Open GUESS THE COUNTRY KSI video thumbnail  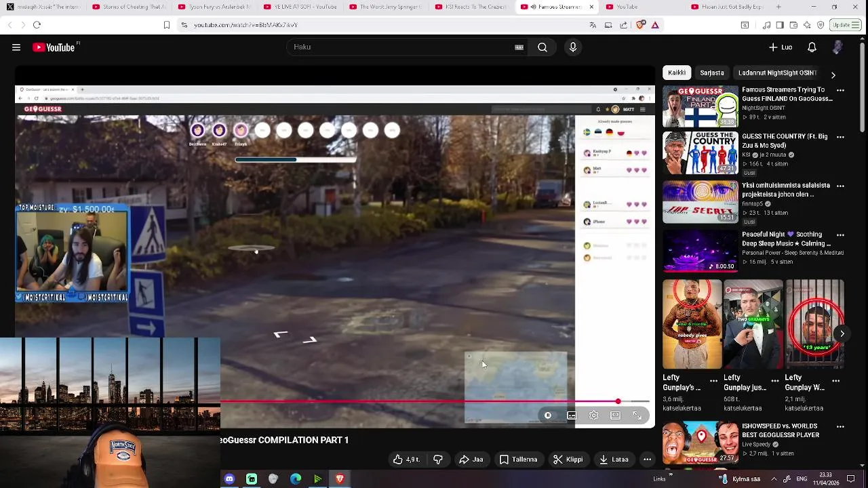[701, 153]
